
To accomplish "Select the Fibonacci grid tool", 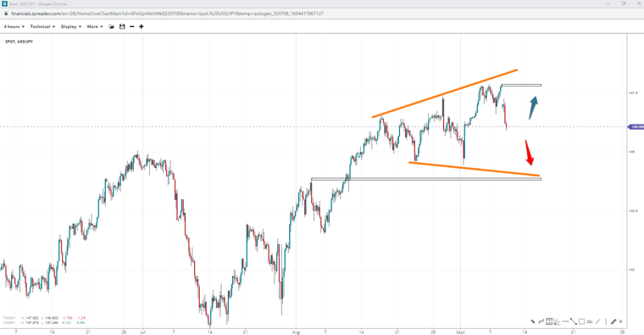I will click(549, 321).
